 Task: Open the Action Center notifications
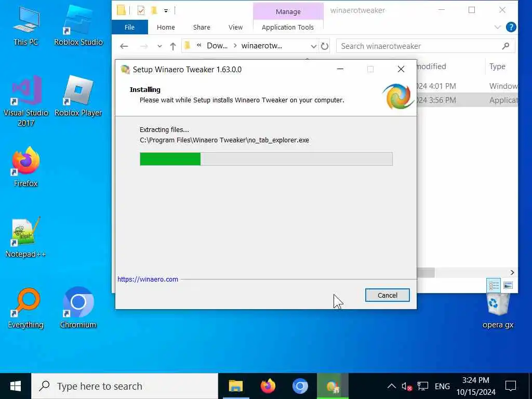(511, 386)
